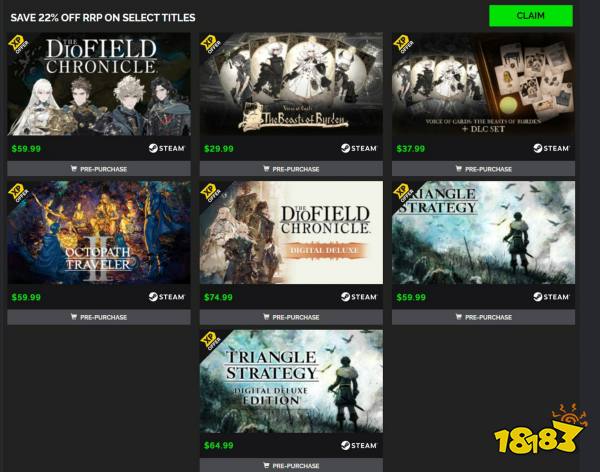This screenshot has height=472, width=600.
Task: Open Voice of Cards + DLC Set thumbnail
Action: [x=483, y=84]
